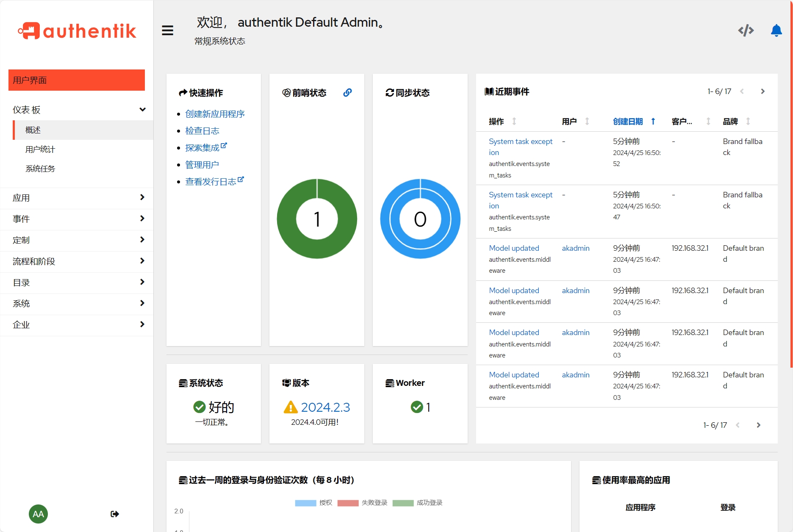Image resolution: width=793 pixels, height=532 pixels.
Task: Open the API drawer code icon
Action: point(746,30)
